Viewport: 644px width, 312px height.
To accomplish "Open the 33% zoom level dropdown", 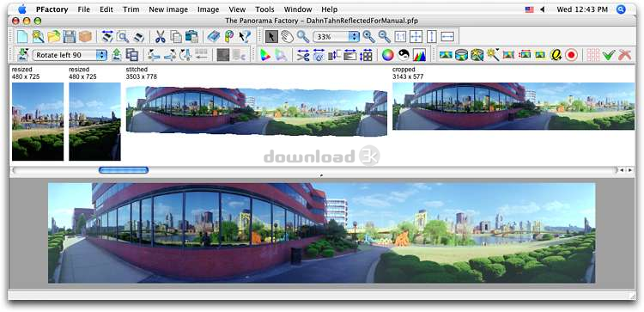I will 337,37.
